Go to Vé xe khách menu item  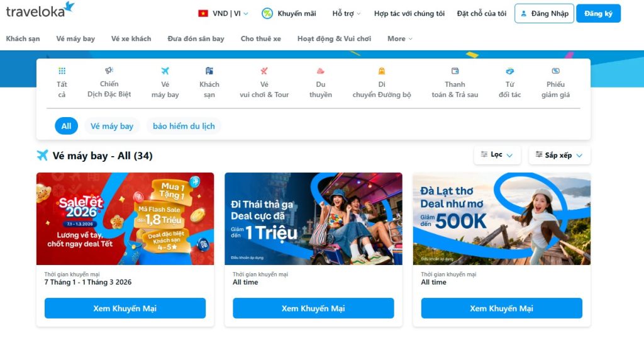click(x=131, y=38)
